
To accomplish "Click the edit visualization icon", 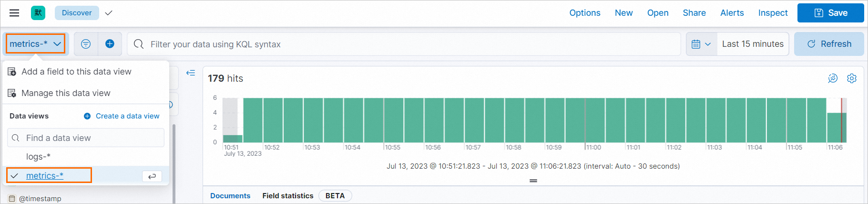I will point(833,78).
